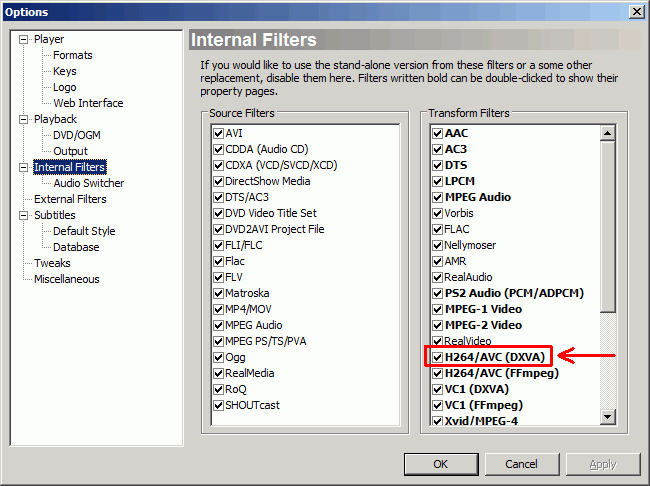Open the Keys settings page
This screenshot has height=486, width=650.
coord(65,71)
